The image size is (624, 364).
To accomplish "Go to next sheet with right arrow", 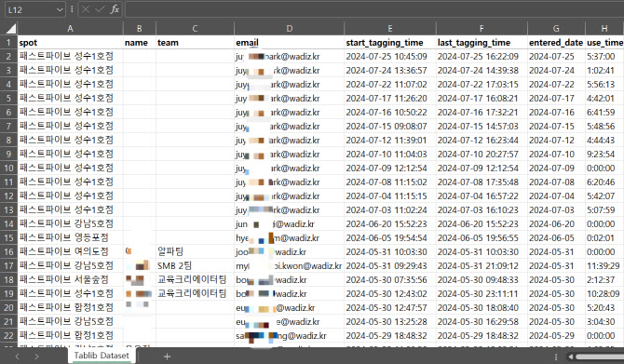I will coord(36,357).
